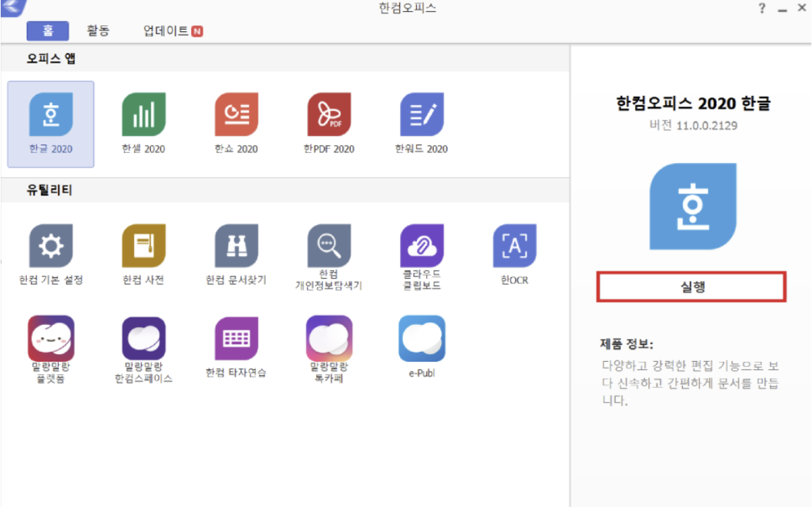
Task: Click the Hancom logo in title bar
Action: (x=13, y=7)
